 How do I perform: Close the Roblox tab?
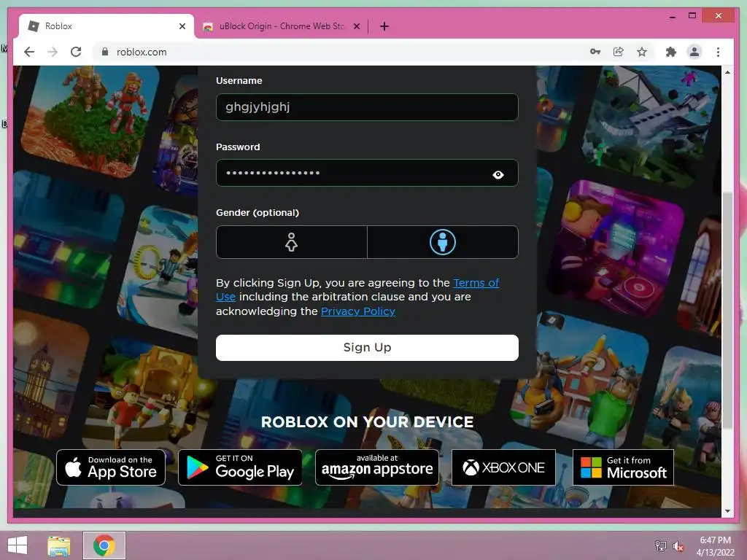pos(182,26)
